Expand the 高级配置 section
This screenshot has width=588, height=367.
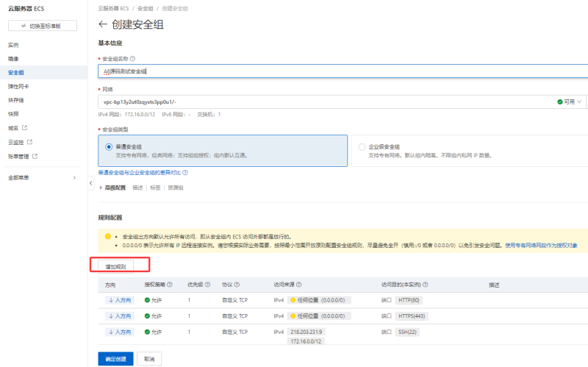(112, 188)
